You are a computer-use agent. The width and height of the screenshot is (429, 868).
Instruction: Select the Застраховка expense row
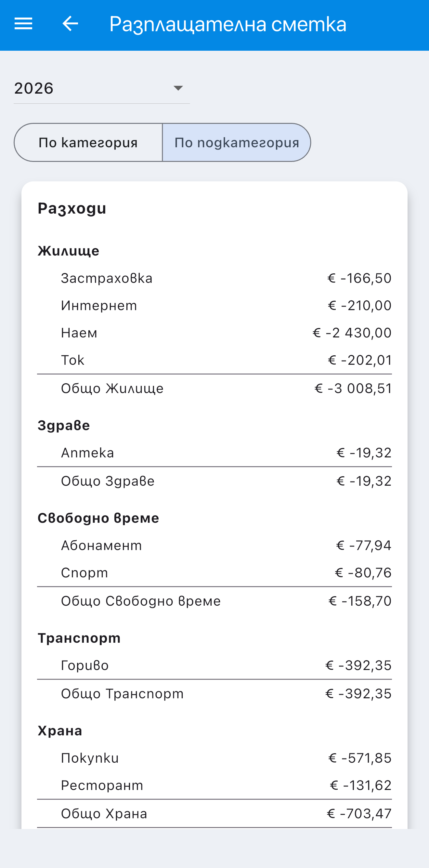[214, 278]
